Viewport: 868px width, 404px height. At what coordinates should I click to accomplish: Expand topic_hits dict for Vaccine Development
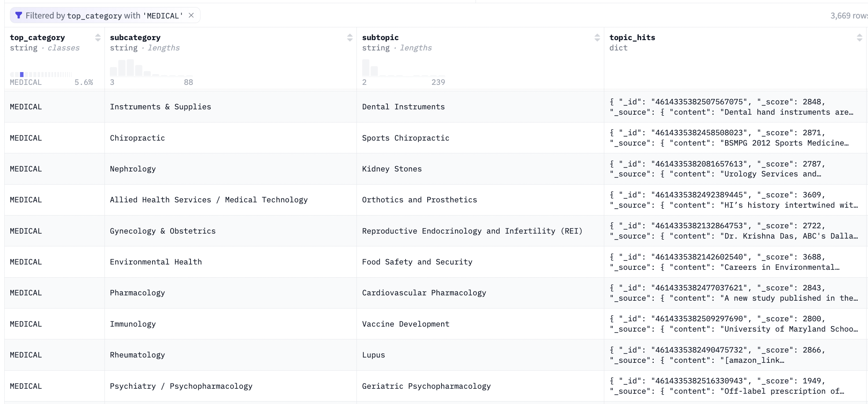coord(734,324)
